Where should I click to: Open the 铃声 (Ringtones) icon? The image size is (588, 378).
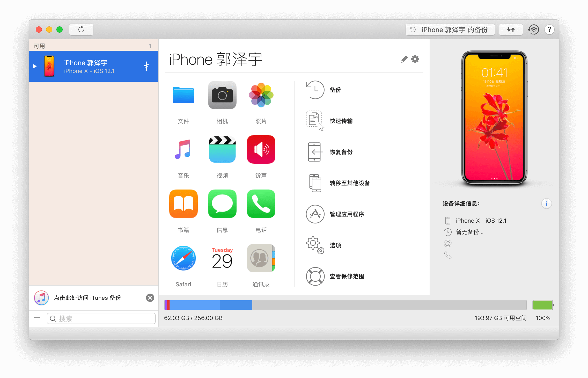[x=261, y=149]
